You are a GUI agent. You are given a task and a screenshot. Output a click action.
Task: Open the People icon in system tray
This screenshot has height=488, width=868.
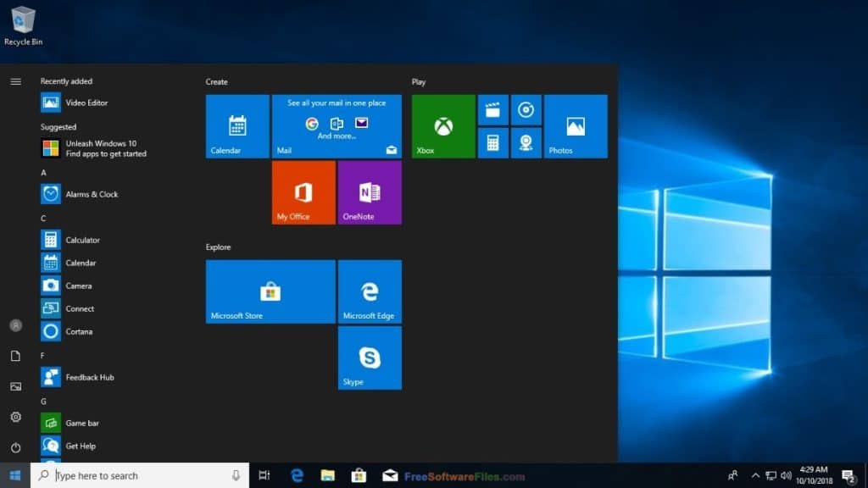coord(733,475)
